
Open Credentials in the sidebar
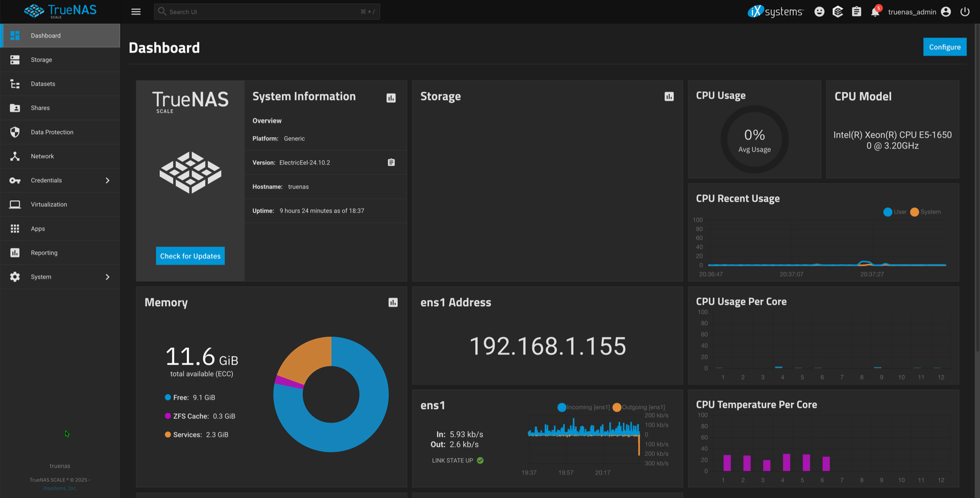click(60, 180)
